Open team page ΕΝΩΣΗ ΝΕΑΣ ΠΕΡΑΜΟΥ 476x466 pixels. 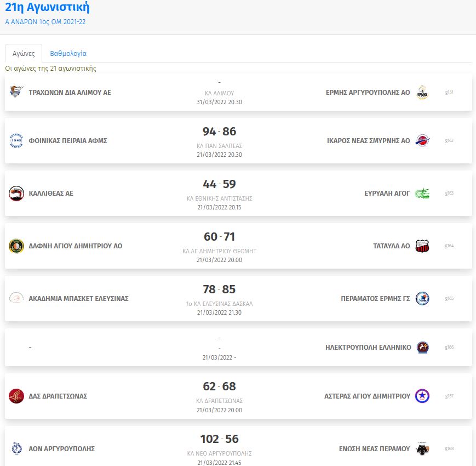(374, 448)
